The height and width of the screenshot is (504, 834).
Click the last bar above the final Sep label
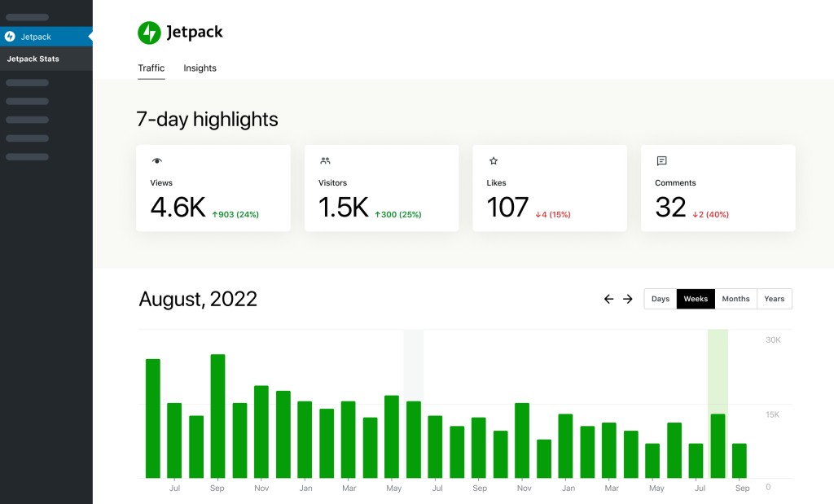pos(740,461)
